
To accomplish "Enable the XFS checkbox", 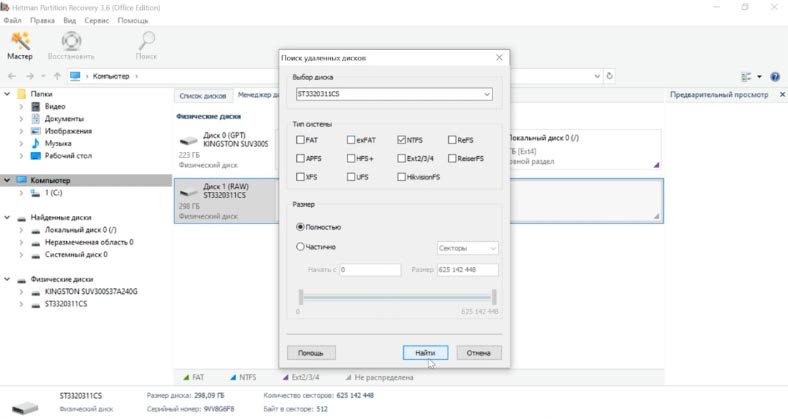I will point(300,177).
